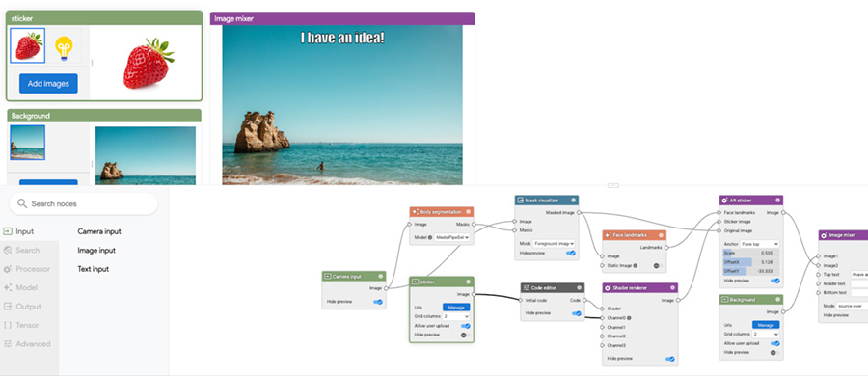This screenshot has height=376, width=868.
Task: Open the Model dropdown in Body segmentation
Action: tap(452, 237)
